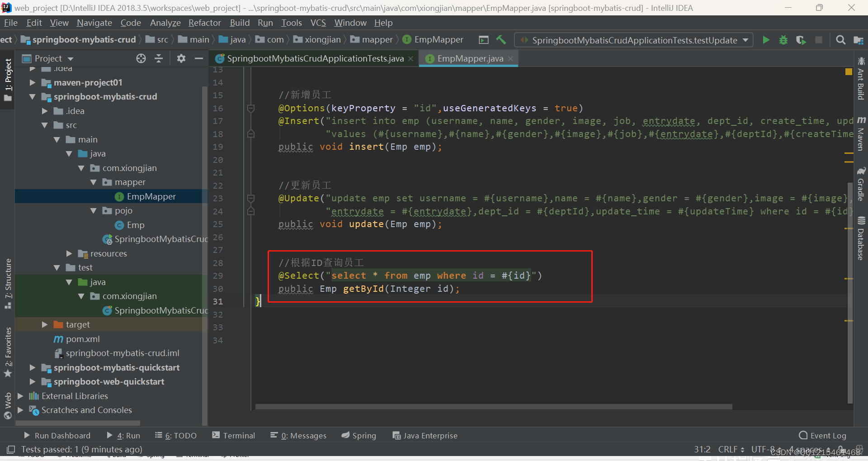Image resolution: width=868 pixels, height=461 pixels.
Task: Collapse all with Project panel icon
Action: 159,58
